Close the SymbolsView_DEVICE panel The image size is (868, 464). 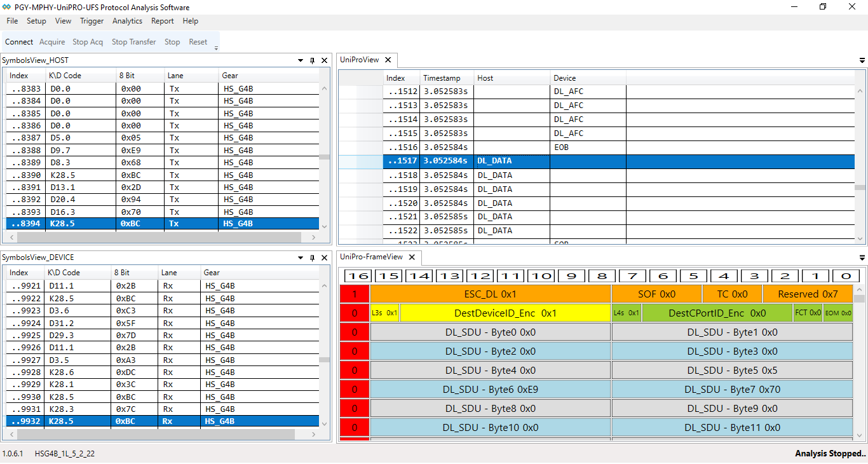(324, 257)
